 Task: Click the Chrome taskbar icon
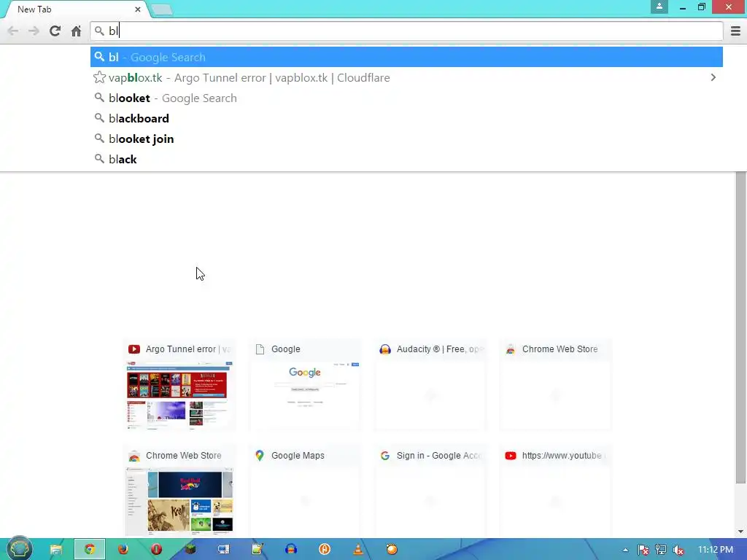tap(90, 550)
